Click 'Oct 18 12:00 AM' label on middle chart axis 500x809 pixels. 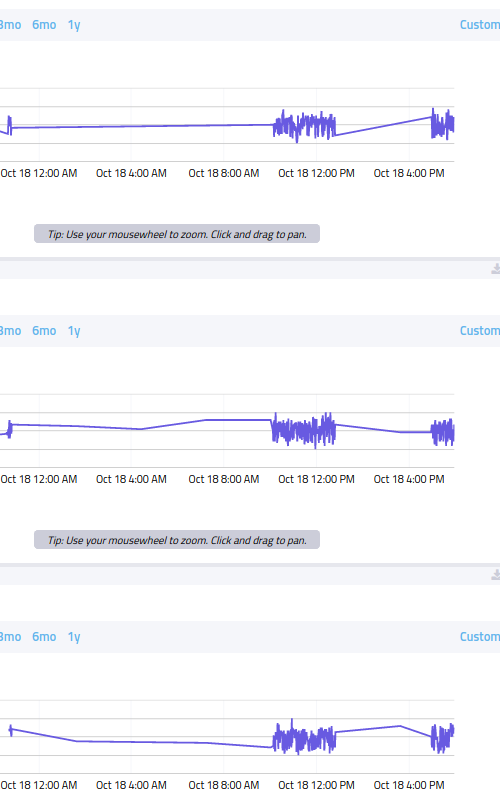(x=39, y=479)
